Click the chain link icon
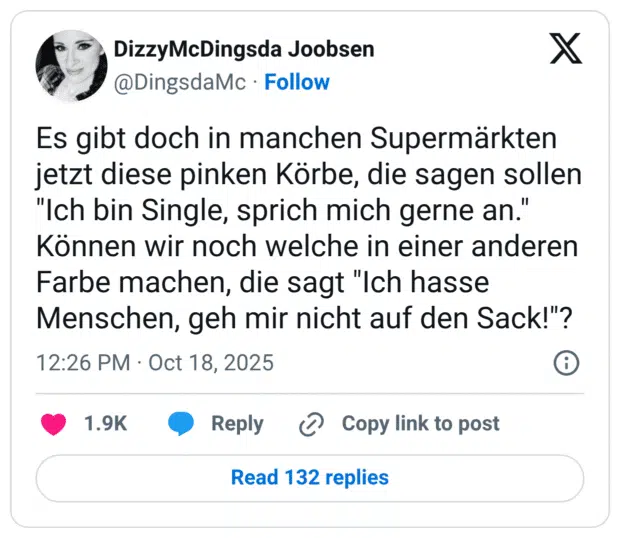The width and height of the screenshot is (620, 538). click(x=312, y=424)
